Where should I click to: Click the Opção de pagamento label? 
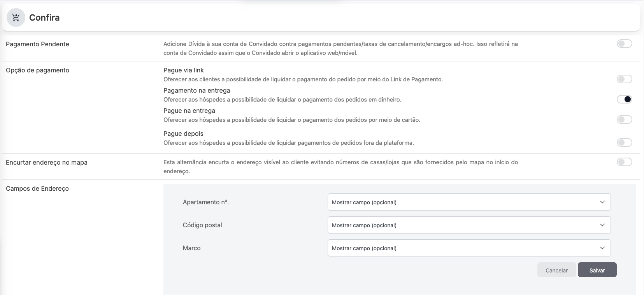click(37, 70)
